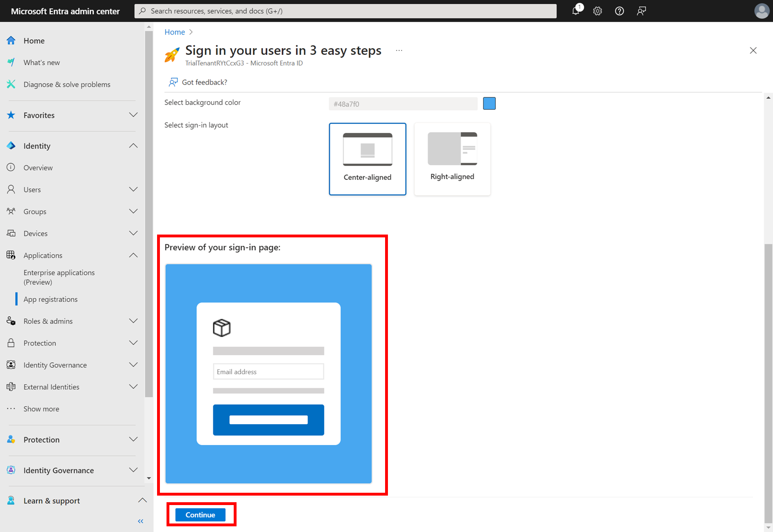Expand the bottom Protection section chevron

pos(133,439)
